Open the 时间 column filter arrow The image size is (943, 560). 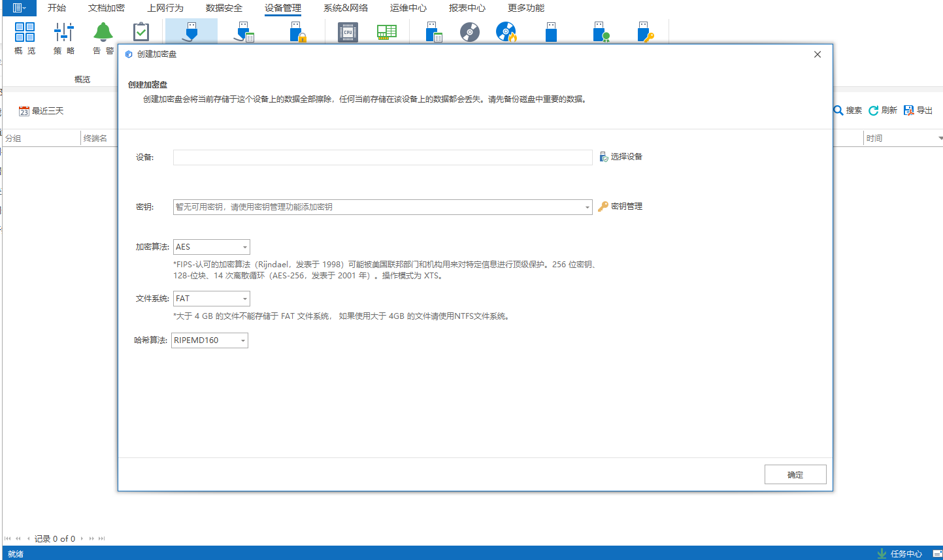click(940, 139)
